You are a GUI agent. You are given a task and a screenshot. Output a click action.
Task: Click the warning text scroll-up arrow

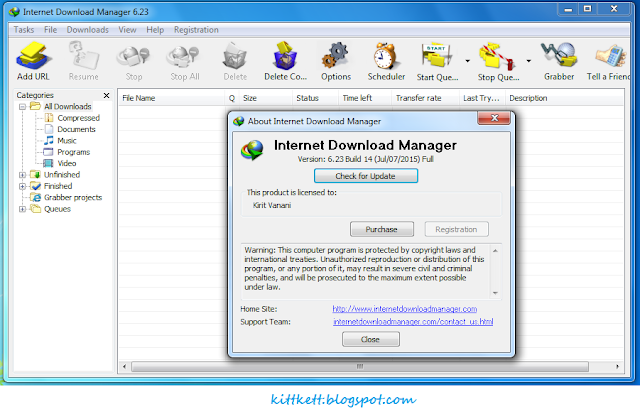tap(495, 250)
